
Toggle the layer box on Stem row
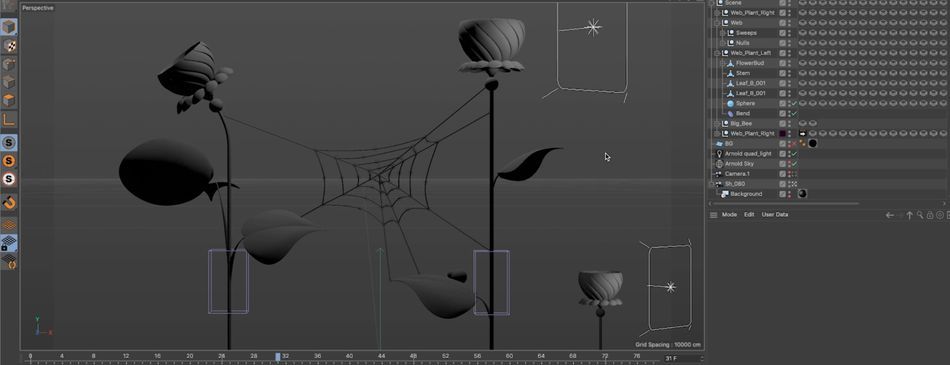pyautogui.click(x=783, y=73)
